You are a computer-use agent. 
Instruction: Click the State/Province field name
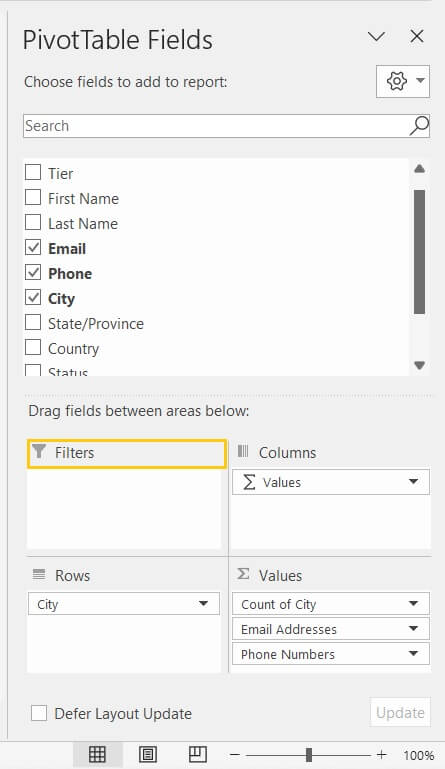pyautogui.click(x=96, y=324)
